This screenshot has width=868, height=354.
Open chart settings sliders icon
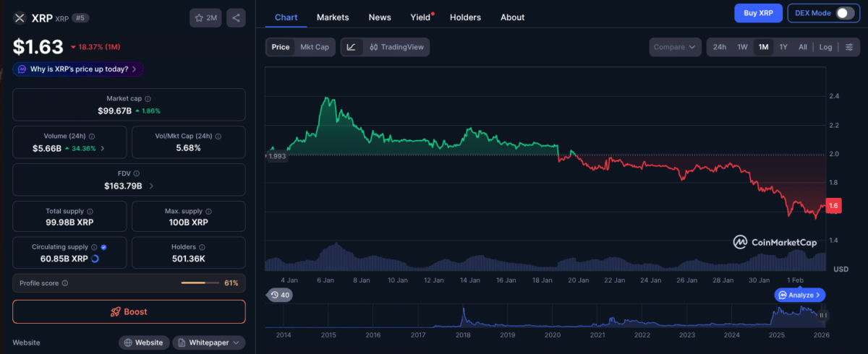click(849, 47)
